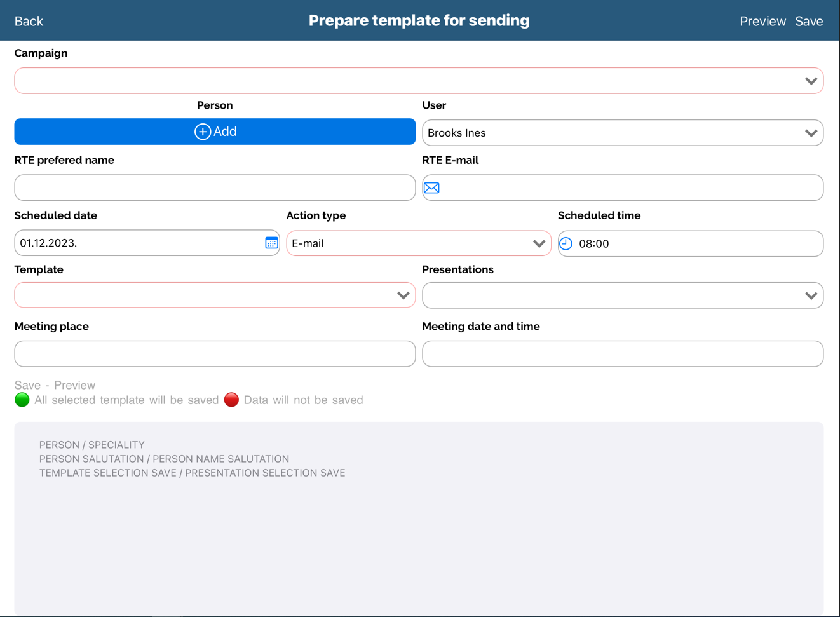
Task: Click the calendar icon in Scheduled date
Action: point(271,243)
